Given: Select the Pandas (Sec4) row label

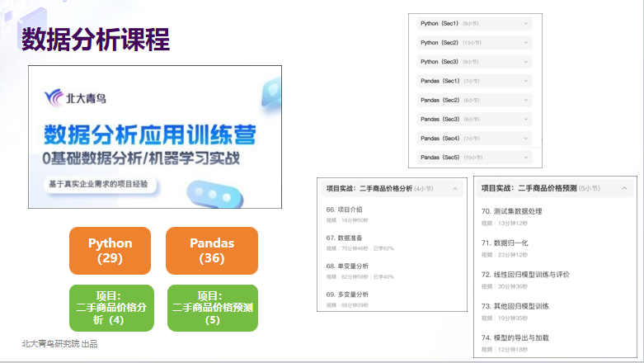Looking at the screenshot, I should pyautogui.click(x=440, y=139).
